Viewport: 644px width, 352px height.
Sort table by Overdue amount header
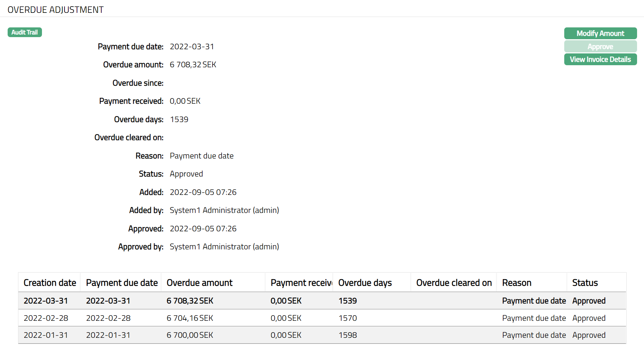click(x=199, y=283)
